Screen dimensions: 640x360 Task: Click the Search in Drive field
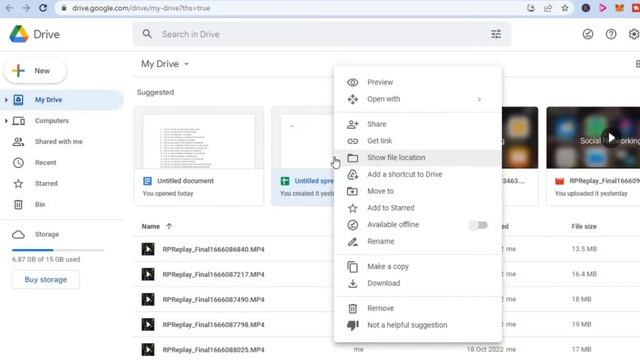click(322, 34)
